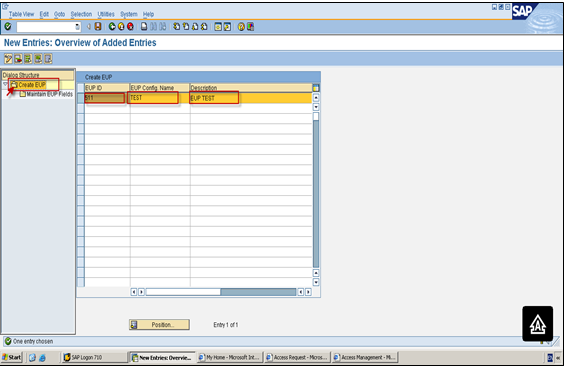Click the Next Page navigation icon
This screenshot has height=367, width=566.
[x=195, y=26]
